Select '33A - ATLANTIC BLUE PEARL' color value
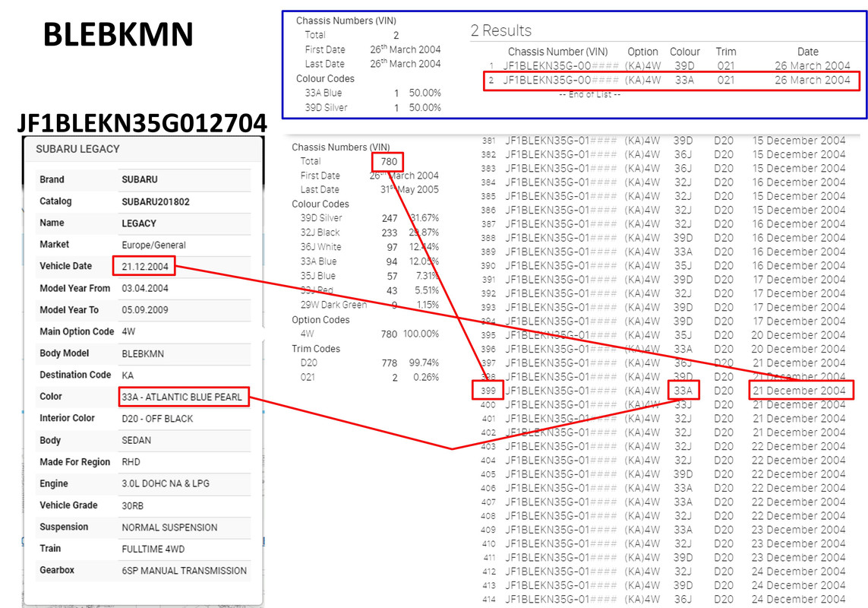The width and height of the screenshot is (868, 608). (x=181, y=397)
